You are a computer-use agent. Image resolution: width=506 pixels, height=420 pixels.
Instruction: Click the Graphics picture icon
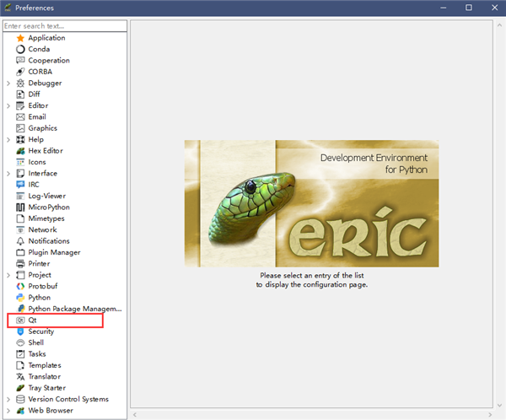click(x=20, y=128)
